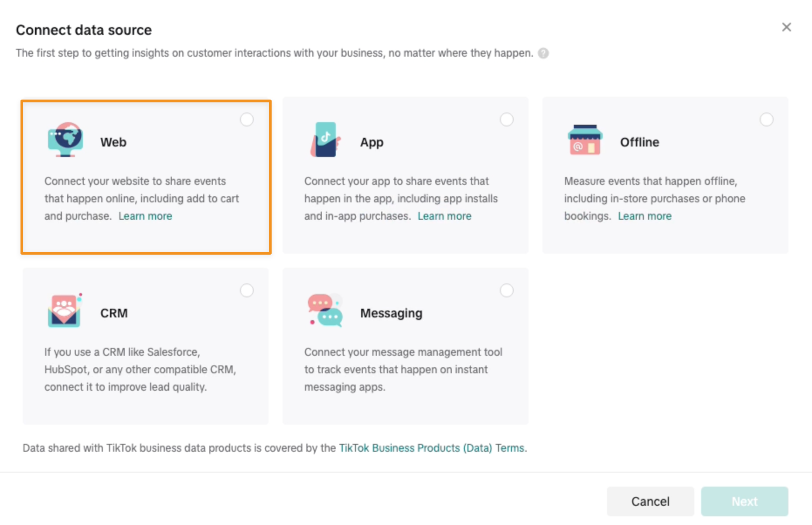This screenshot has width=812, height=525.
Task: Select the CRM radio button
Action: pos(247,290)
